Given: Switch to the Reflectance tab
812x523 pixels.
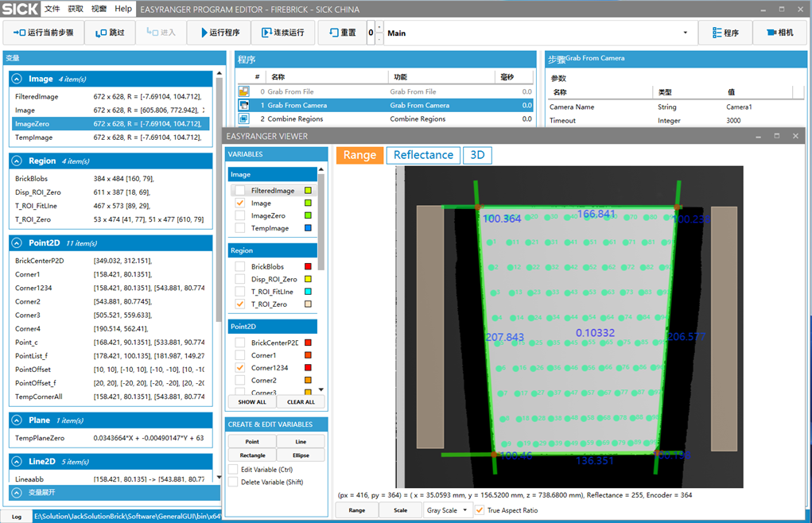Looking at the screenshot, I should point(423,155).
